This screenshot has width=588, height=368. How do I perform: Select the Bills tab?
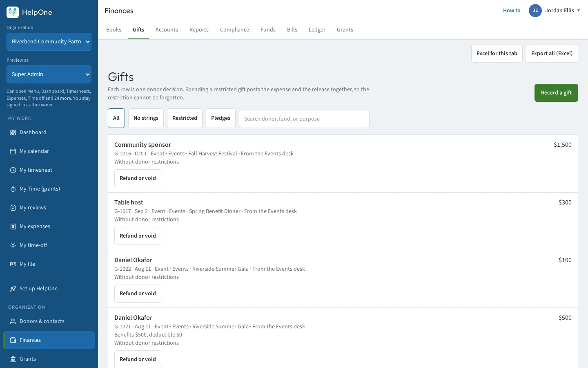tap(292, 30)
